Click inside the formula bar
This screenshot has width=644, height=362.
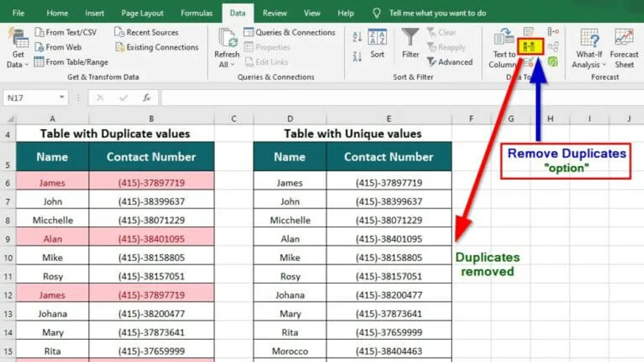402,98
